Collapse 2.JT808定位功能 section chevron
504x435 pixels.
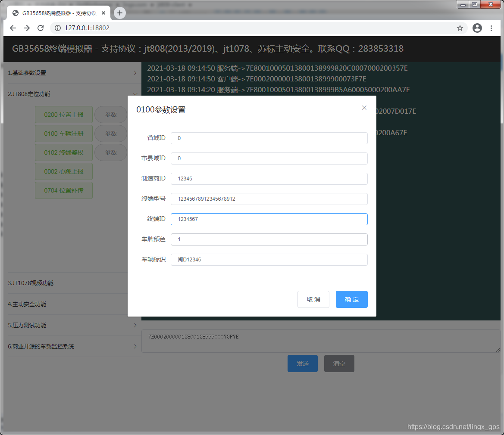[135, 94]
